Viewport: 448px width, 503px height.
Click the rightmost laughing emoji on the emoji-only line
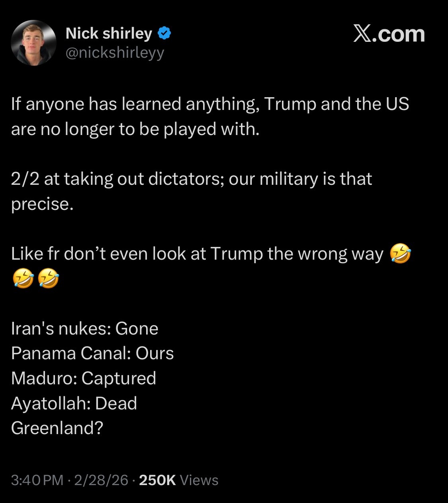click(x=48, y=279)
